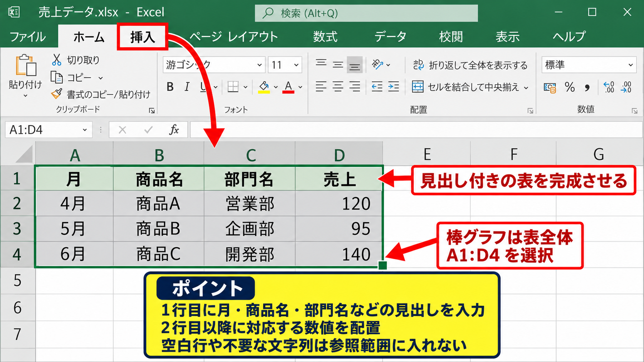Open the font size 11 dropdown
The height and width of the screenshot is (362, 644).
pos(296,65)
